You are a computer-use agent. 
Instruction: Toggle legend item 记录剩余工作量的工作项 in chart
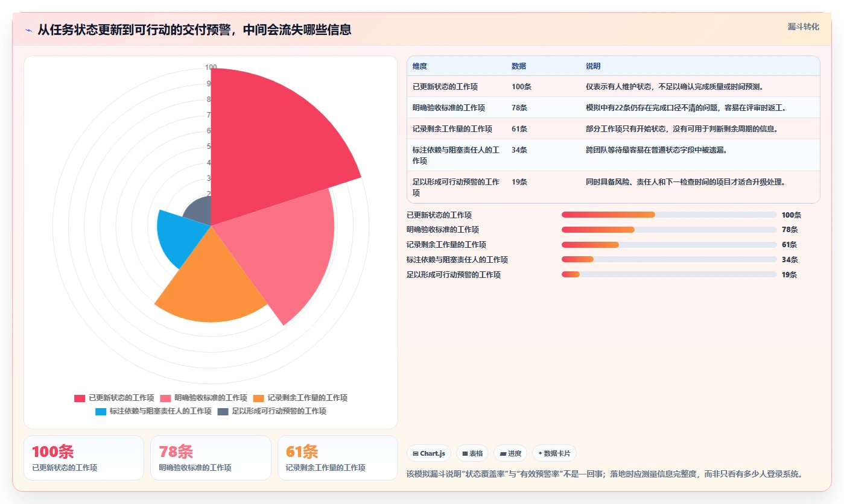pos(300,398)
